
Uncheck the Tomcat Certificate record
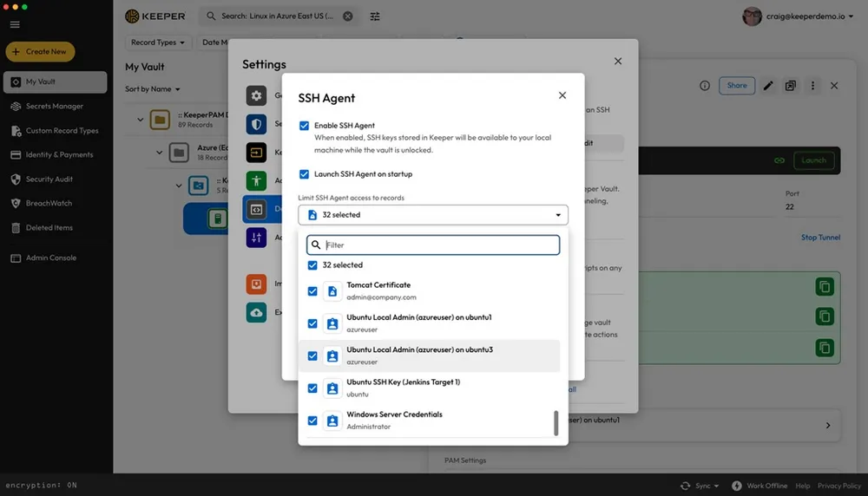point(312,291)
